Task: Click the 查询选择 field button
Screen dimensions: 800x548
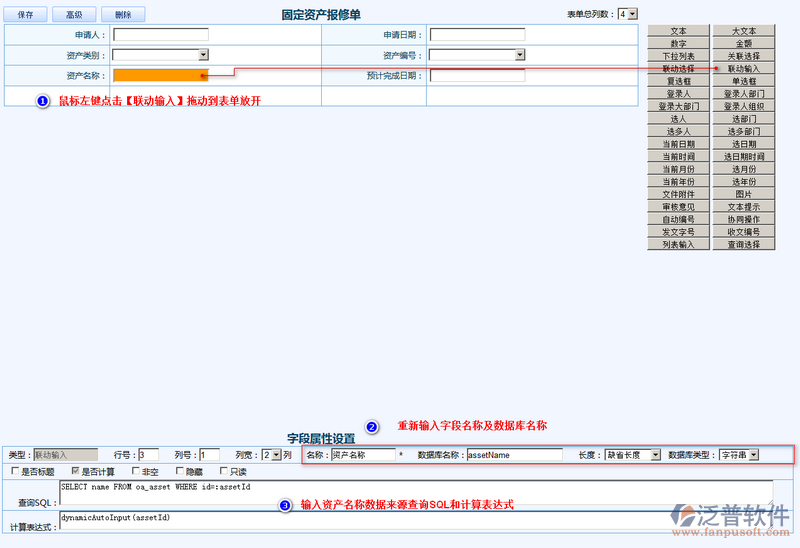Action: [743, 244]
